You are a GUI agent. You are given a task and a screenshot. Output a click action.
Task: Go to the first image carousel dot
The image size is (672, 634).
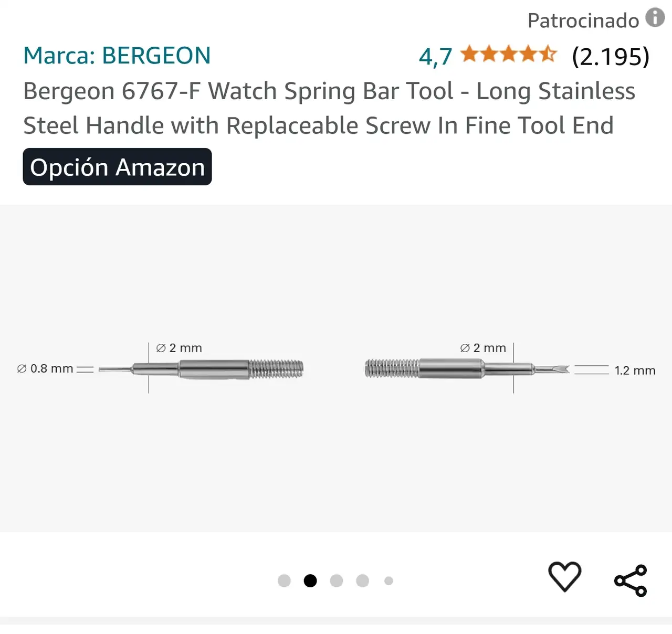284,580
